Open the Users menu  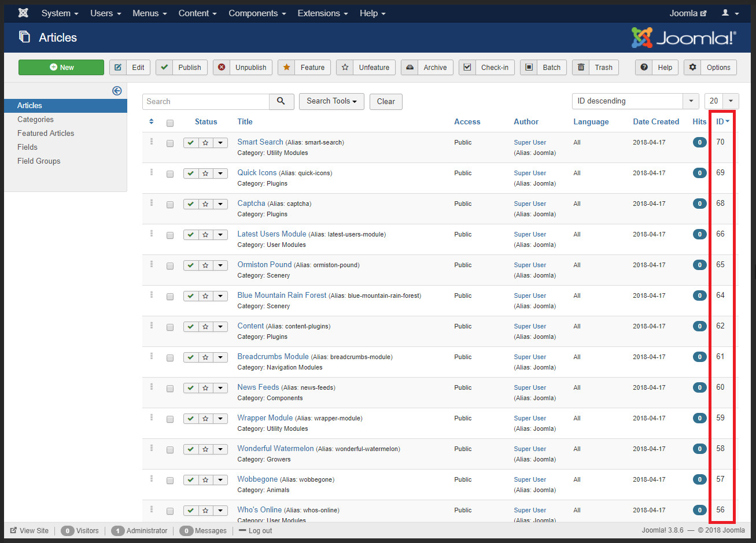click(x=106, y=13)
